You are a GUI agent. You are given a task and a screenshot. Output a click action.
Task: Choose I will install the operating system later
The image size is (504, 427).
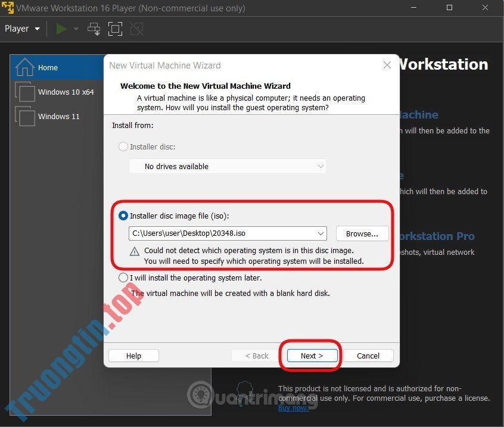(x=123, y=277)
